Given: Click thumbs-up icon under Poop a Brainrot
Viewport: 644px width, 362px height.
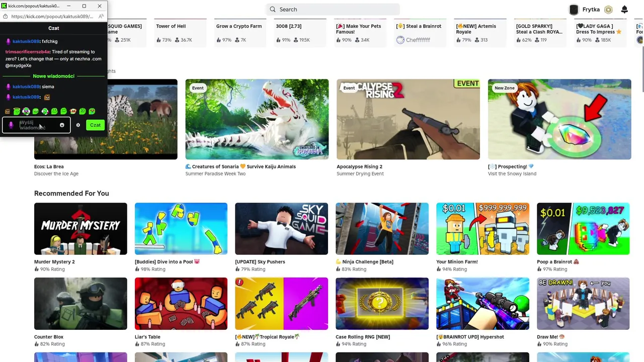Looking at the screenshot, I should pos(539,269).
